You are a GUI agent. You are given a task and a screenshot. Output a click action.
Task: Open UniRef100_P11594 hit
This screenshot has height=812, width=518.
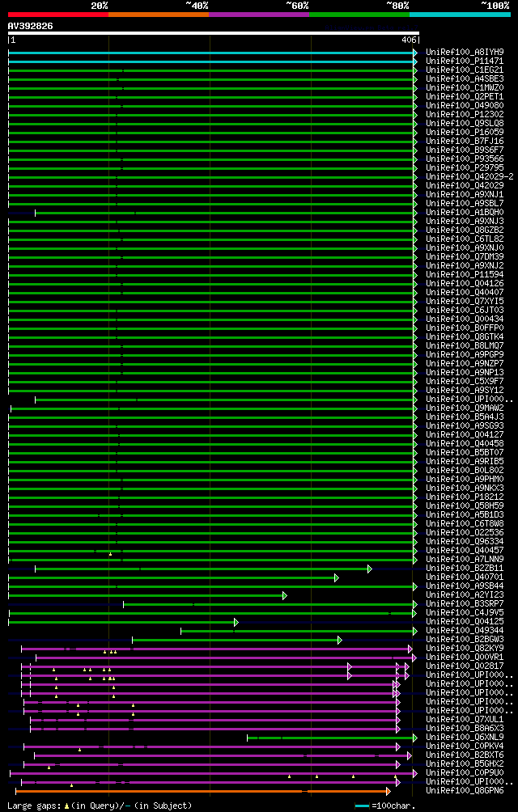[465, 274]
